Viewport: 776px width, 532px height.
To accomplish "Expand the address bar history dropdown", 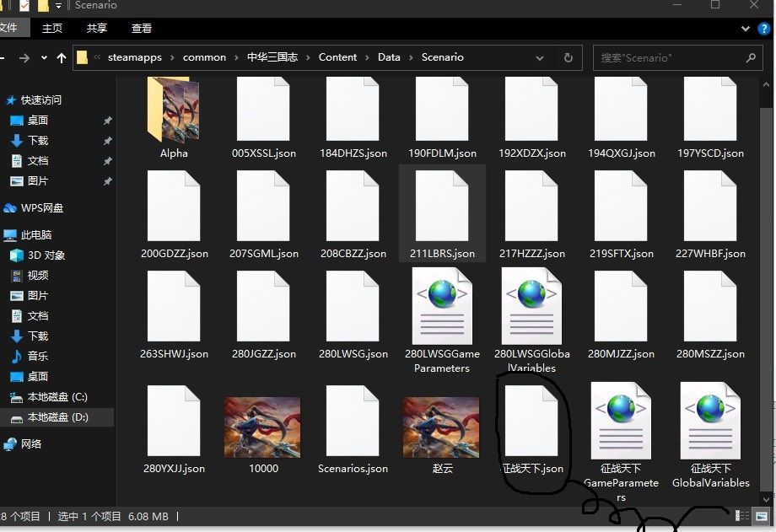I will coord(540,58).
